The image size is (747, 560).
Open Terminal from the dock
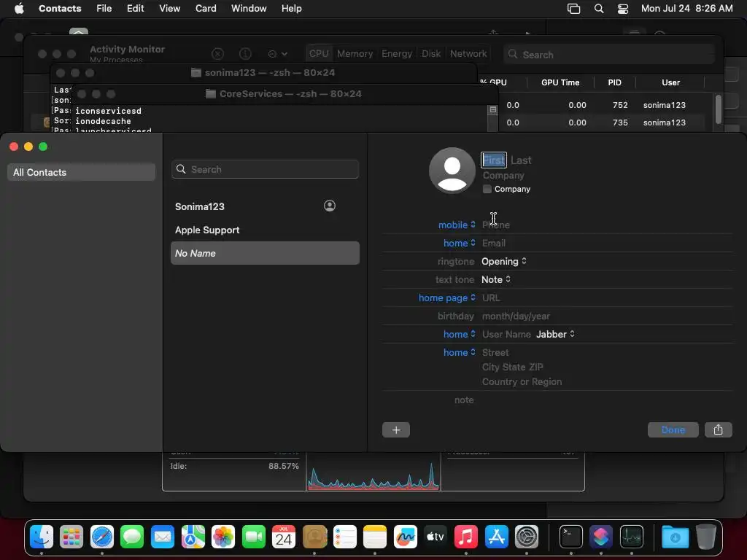click(x=570, y=537)
